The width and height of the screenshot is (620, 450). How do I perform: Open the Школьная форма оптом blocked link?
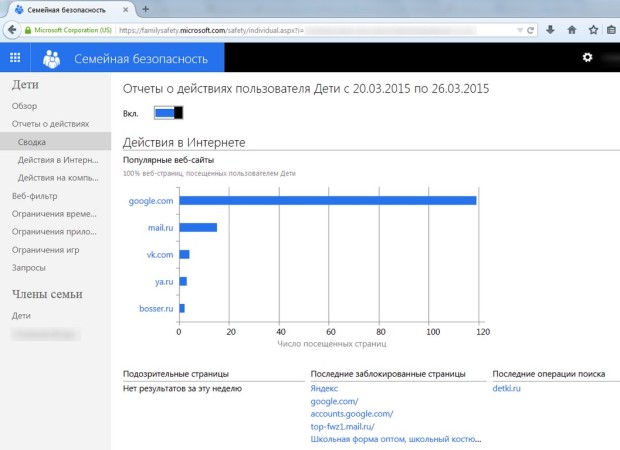pyautogui.click(x=396, y=439)
